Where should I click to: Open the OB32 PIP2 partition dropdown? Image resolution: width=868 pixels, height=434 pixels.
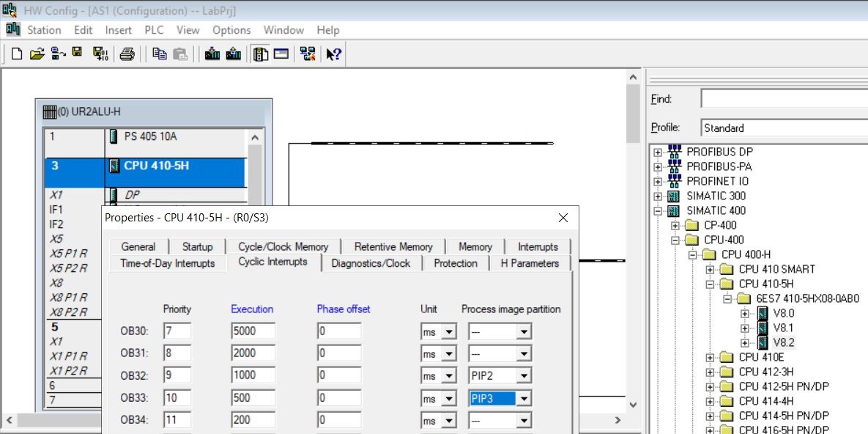(x=523, y=376)
